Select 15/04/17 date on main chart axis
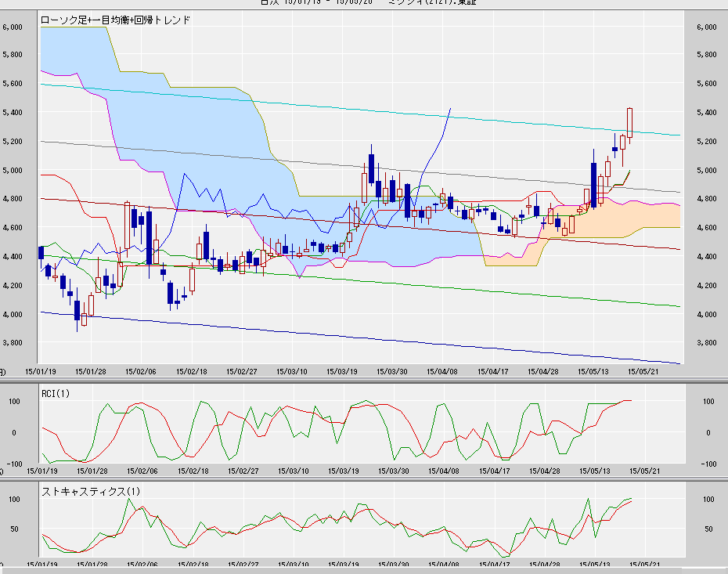 click(493, 372)
